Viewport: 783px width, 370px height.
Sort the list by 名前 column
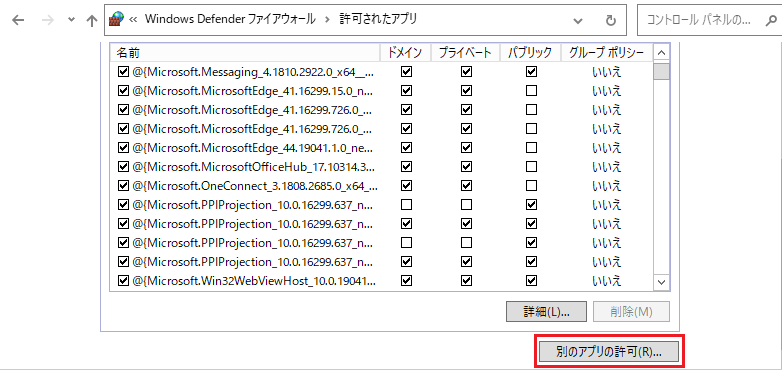(244, 52)
